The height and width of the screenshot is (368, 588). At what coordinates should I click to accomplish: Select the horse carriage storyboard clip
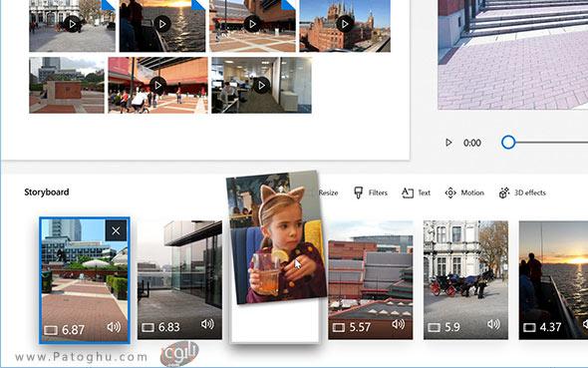coord(465,280)
